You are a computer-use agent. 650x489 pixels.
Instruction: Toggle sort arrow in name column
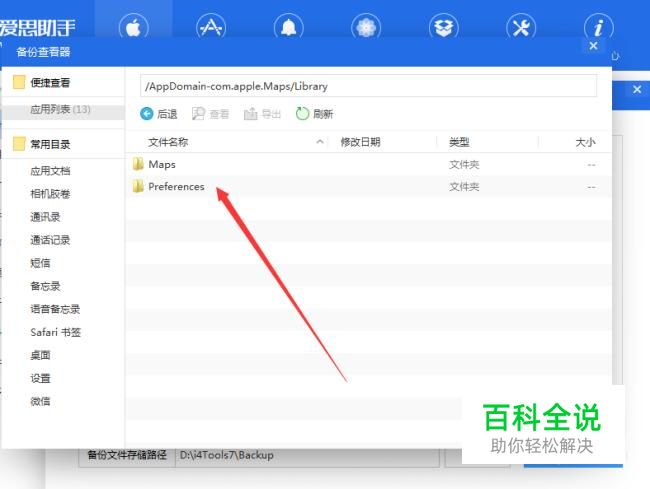point(320,142)
